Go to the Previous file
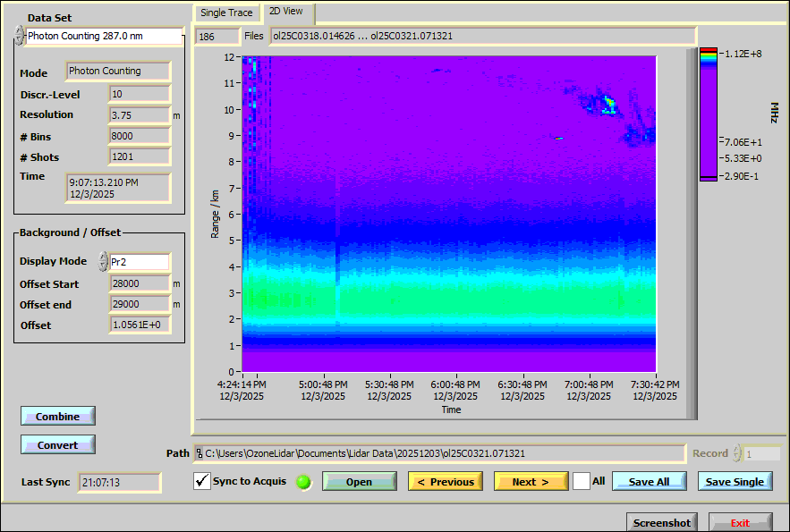This screenshot has width=790, height=532. 445,482
